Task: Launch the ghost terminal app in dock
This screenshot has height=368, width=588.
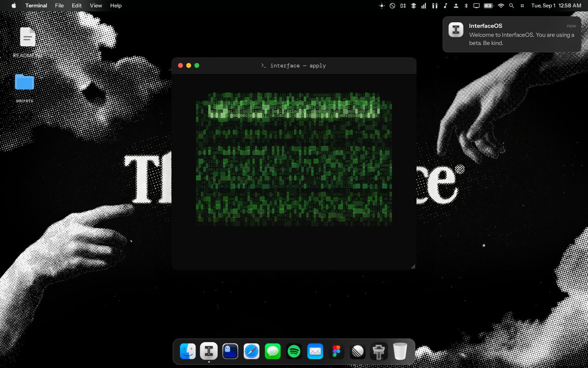Action: (230, 351)
